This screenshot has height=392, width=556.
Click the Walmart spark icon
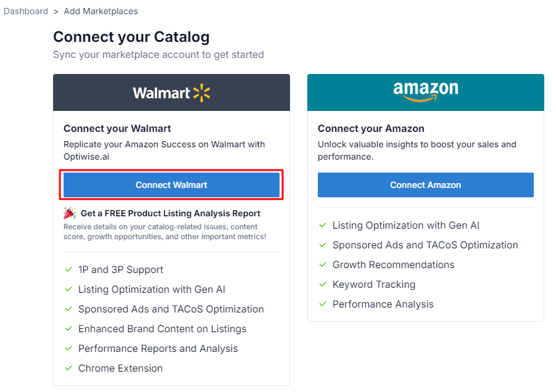click(x=201, y=93)
